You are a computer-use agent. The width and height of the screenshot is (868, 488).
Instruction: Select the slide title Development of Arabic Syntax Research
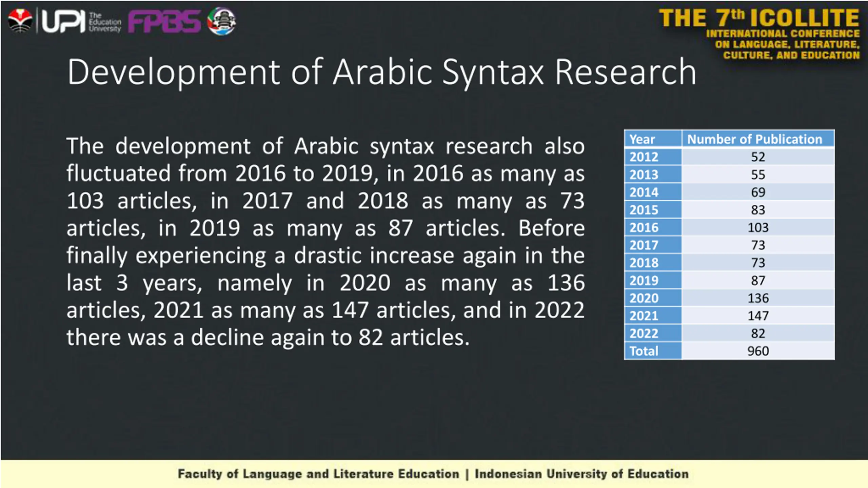click(x=381, y=72)
